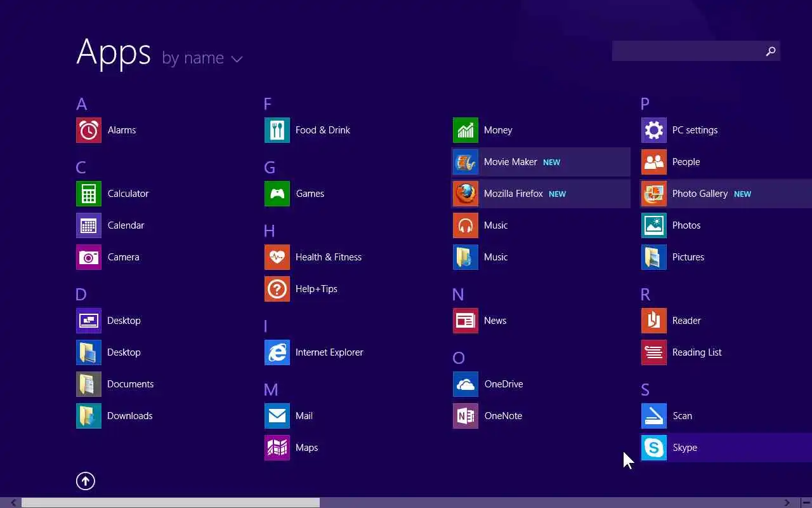This screenshot has height=508, width=812.
Task: Jump via the letter A group header
Action: 81,104
